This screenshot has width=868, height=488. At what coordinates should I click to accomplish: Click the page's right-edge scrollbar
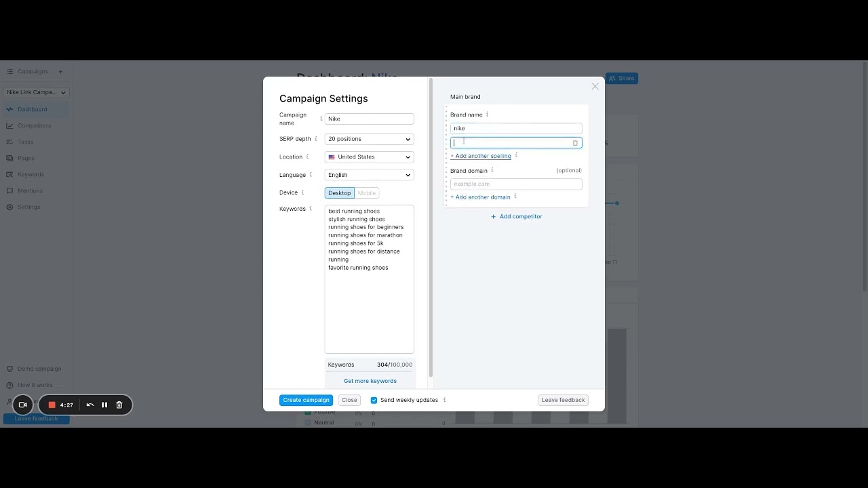(x=865, y=176)
